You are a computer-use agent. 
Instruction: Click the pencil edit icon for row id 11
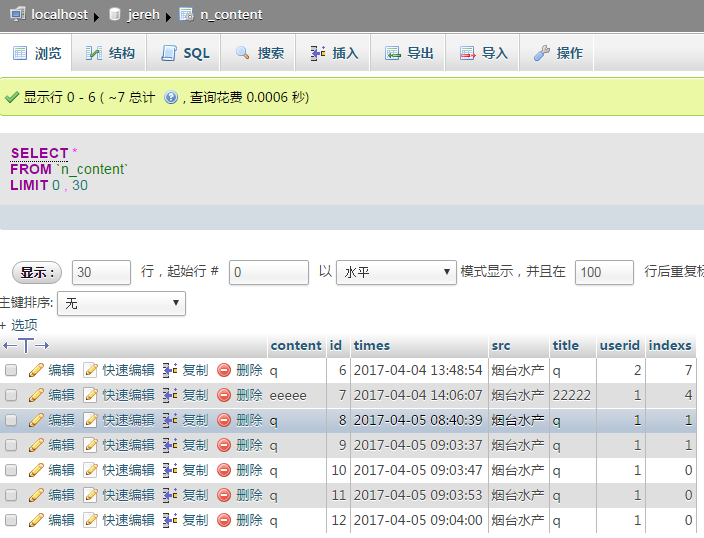click(36, 495)
